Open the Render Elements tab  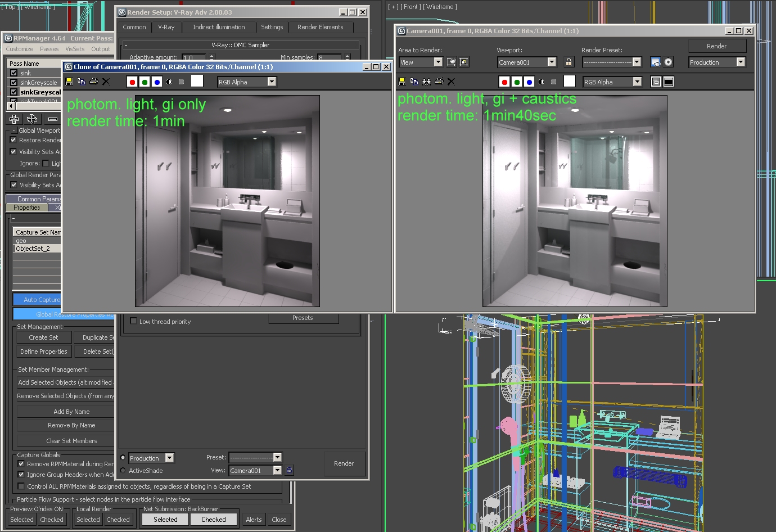tap(320, 27)
